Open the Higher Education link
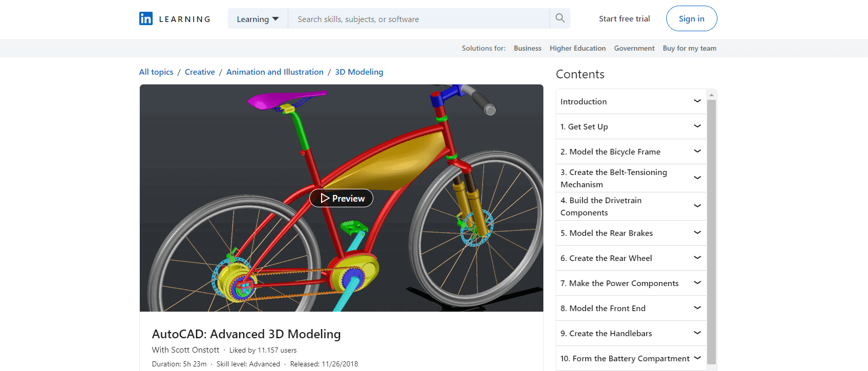The image size is (868, 371). 578,48
